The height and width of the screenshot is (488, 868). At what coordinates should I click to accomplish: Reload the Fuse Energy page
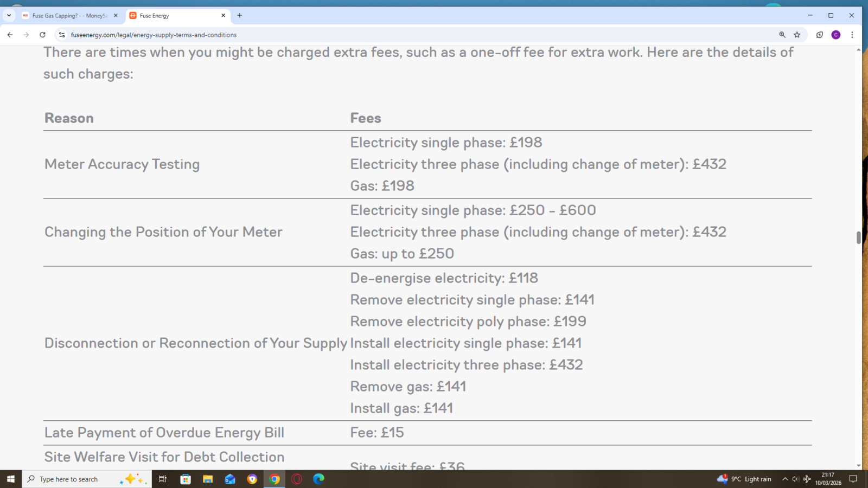[42, 35]
